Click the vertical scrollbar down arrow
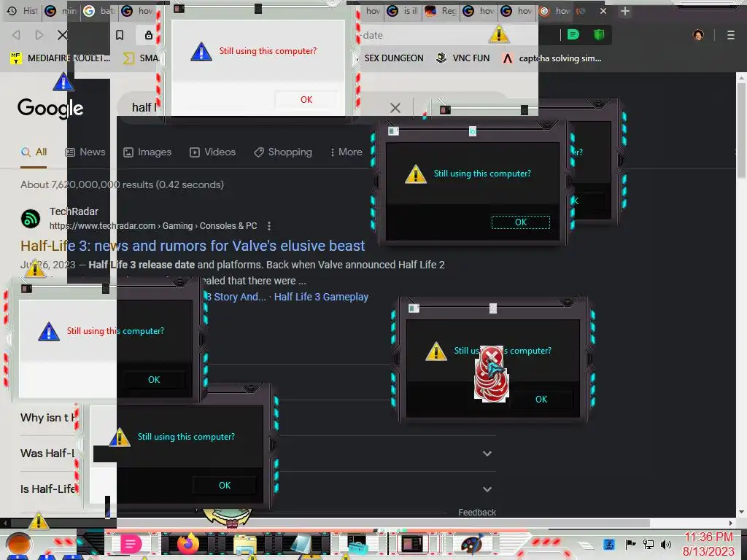The height and width of the screenshot is (560, 747). [741, 512]
